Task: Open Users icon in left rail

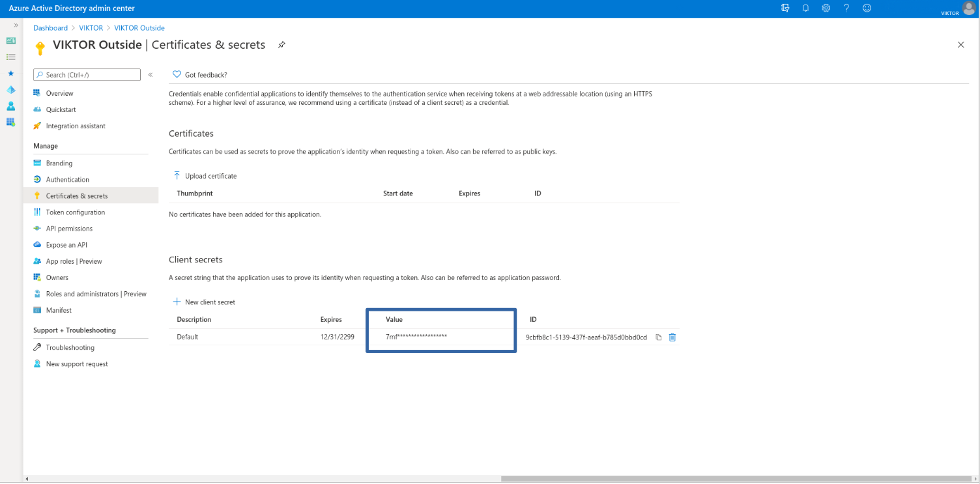Action: tap(10, 106)
